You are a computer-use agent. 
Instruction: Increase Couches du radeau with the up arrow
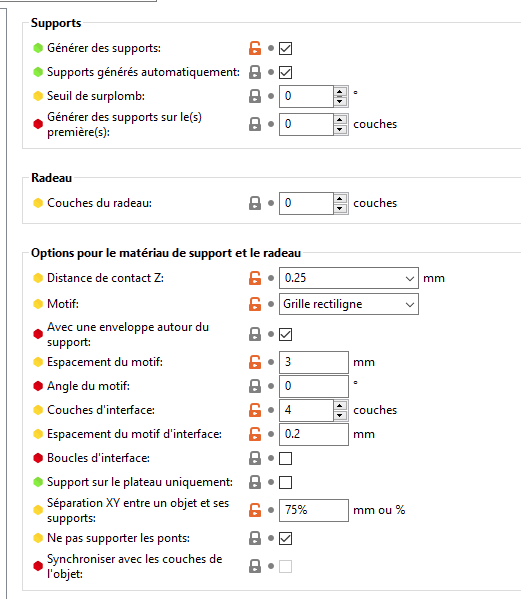340,198
